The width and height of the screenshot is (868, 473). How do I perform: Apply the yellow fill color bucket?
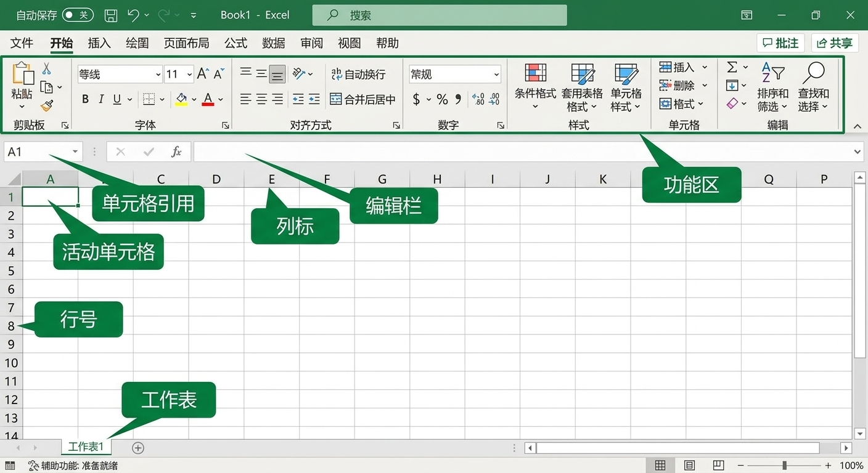coord(181,99)
